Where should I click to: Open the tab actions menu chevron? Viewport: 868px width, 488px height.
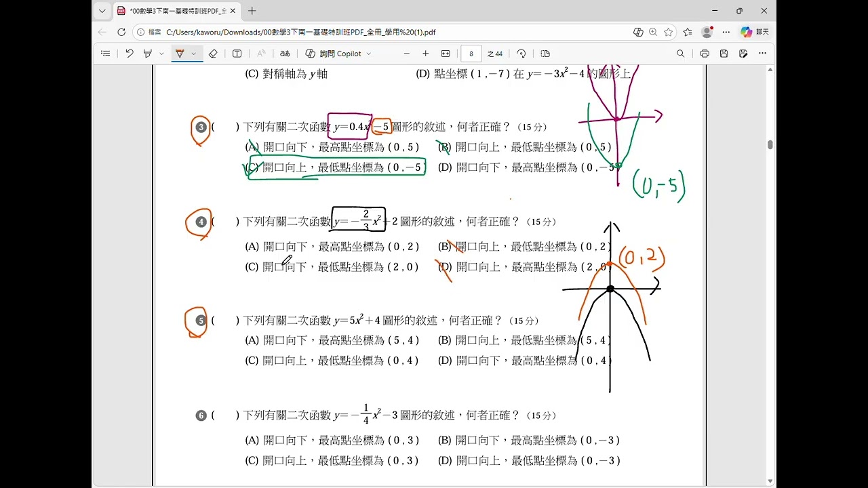[x=102, y=11]
